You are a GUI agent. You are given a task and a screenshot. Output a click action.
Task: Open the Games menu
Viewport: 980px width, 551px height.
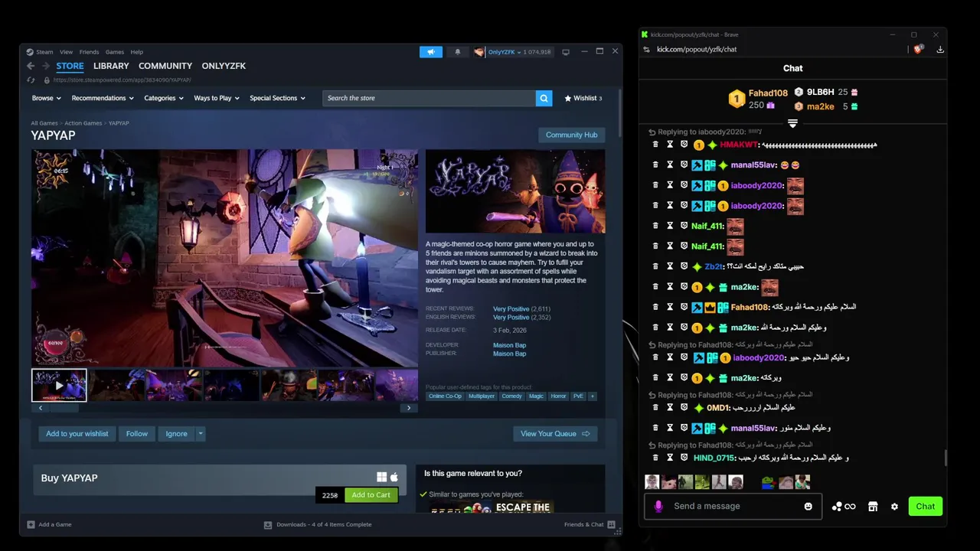click(x=115, y=52)
